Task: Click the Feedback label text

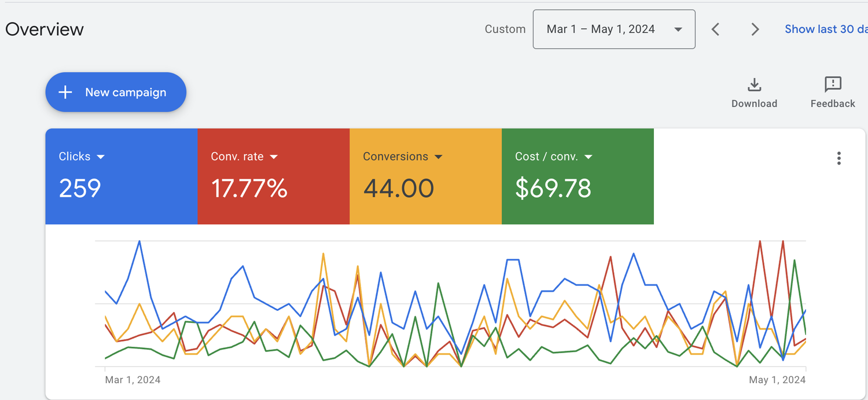Action: click(833, 104)
